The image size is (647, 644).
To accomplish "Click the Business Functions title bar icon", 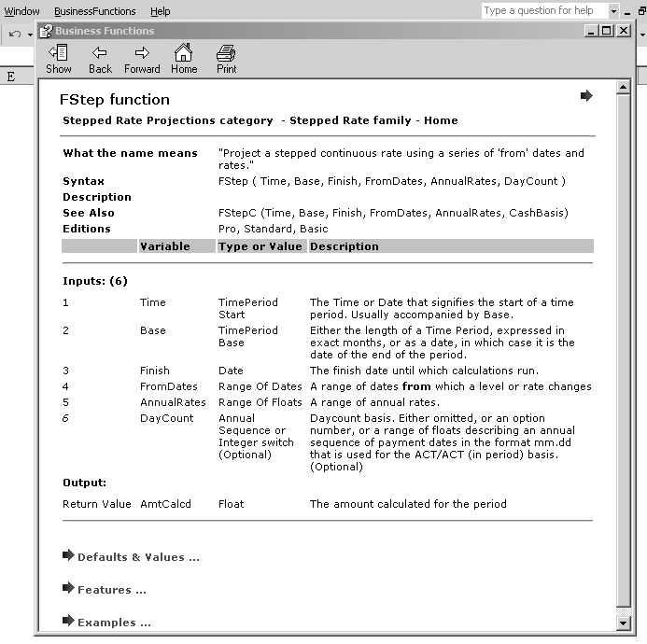I will 45,31.
